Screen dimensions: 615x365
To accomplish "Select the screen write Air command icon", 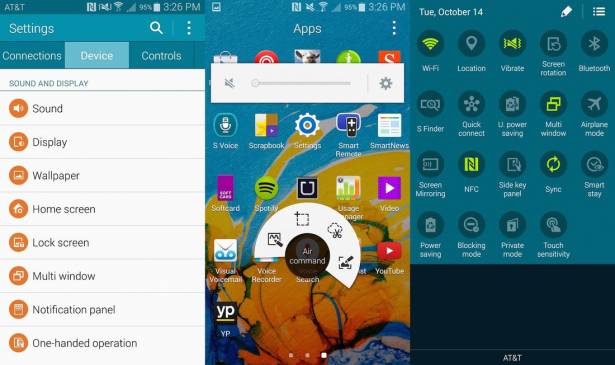I will point(346,262).
